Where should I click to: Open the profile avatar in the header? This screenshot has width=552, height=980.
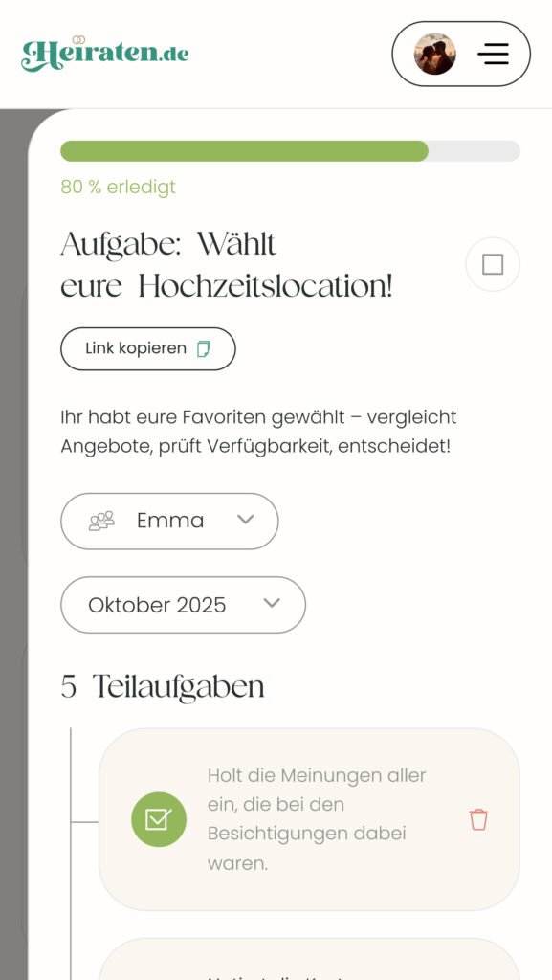pyautogui.click(x=434, y=54)
